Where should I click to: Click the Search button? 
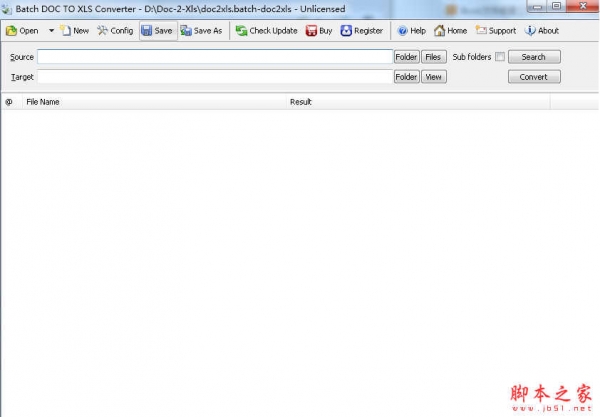[534, 57]
